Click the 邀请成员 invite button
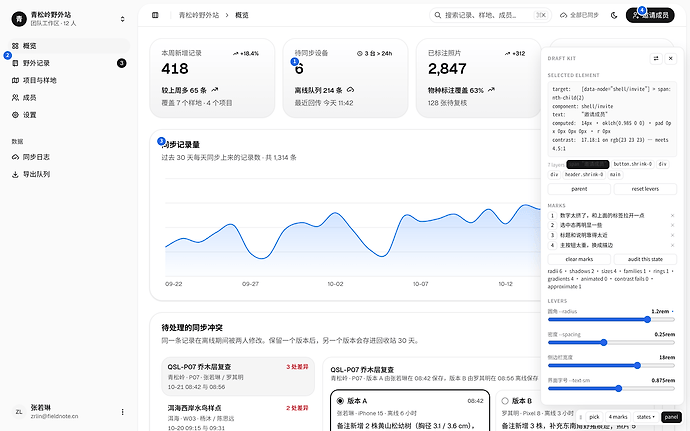690x431 pixels. [x=650, y=15]
